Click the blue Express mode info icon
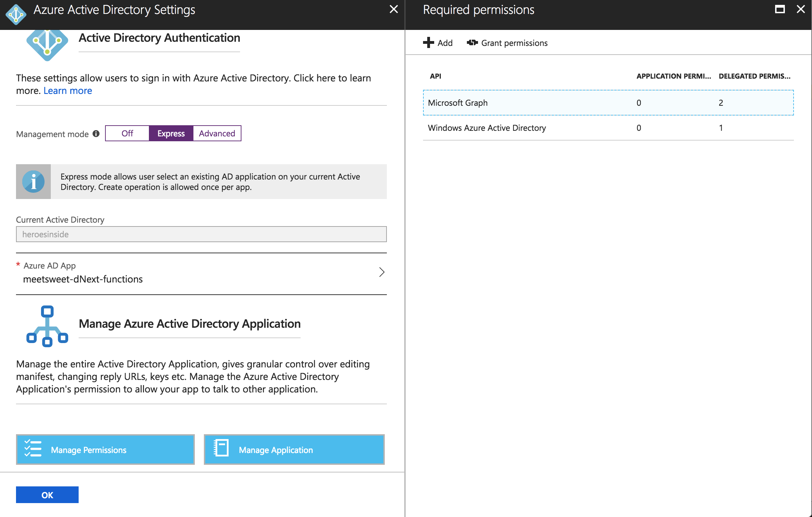This screenshot has width=812, height=517. click(x=33, y=182)
